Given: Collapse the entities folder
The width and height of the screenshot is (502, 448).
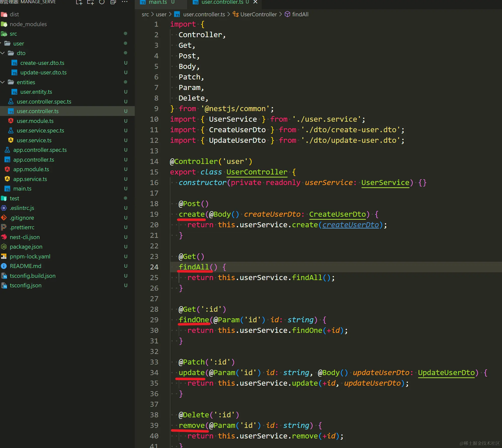Looking at the screenshot, I should (x=3, y=82).
